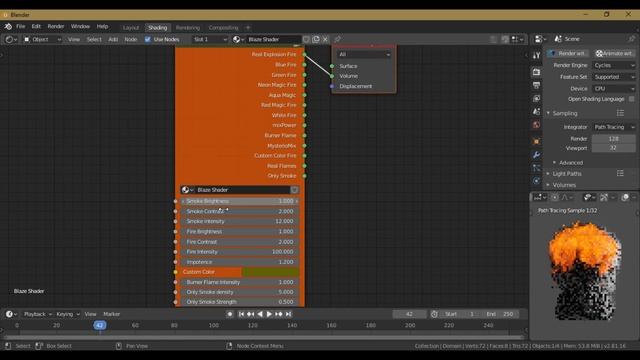
Task: Open the Scene properties tab
Action: 536,111
